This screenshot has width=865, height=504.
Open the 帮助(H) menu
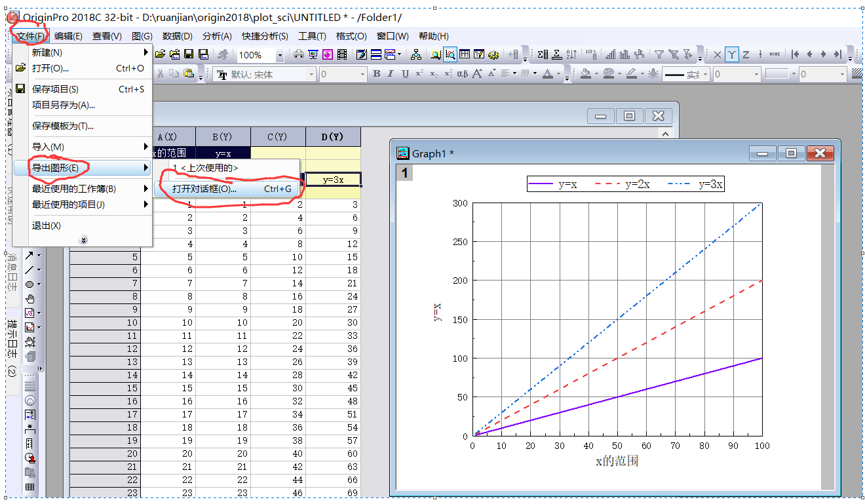[x=433, y=36]
